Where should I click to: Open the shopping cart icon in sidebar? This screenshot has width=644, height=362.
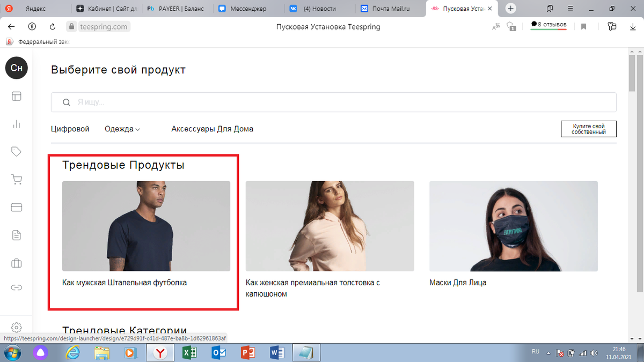coord(16,180)
